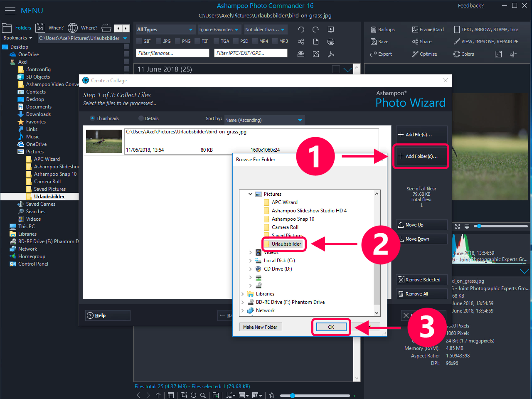This screenshot has width=532, height=399.
Task: Click the printer icon
Action: point(331,42)
